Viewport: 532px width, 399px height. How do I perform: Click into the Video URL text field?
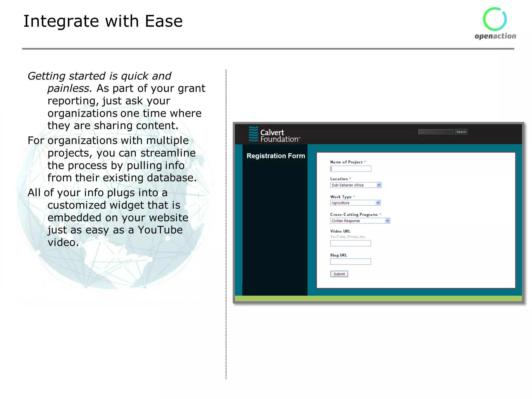pyautogui.click(x=350, y=243)
